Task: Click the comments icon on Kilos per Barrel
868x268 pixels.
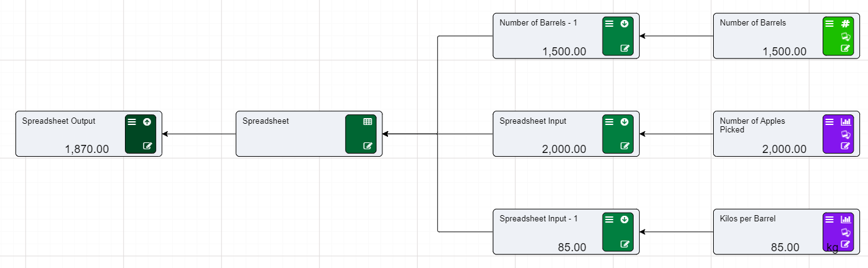Action: [845, 232]
